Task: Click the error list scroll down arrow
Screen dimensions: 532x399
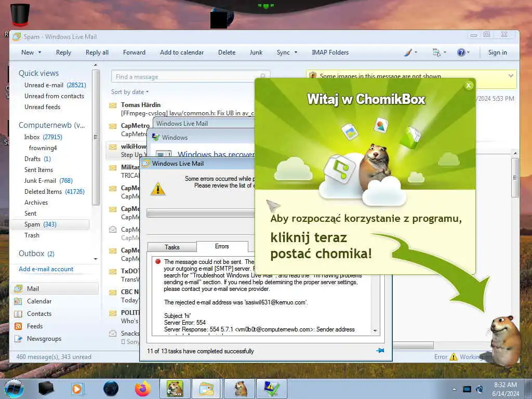Action: click(x=375, y=330)
